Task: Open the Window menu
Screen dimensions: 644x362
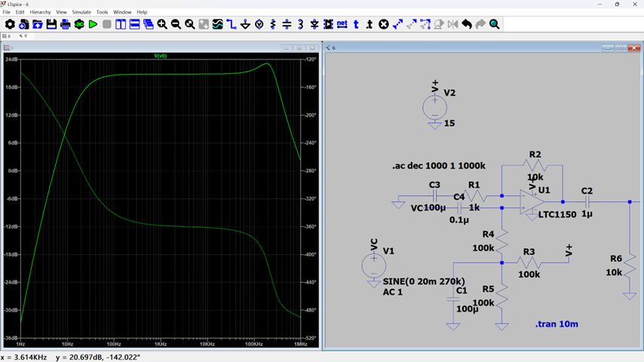Action: pos(122,12)
